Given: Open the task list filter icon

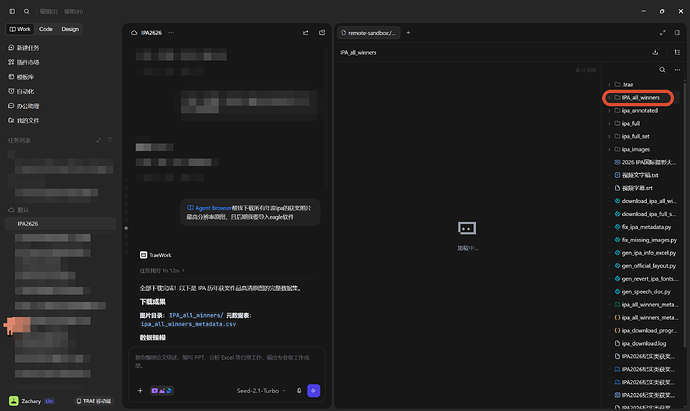Looking at the screenshot, I should click(x=110, y=140).
